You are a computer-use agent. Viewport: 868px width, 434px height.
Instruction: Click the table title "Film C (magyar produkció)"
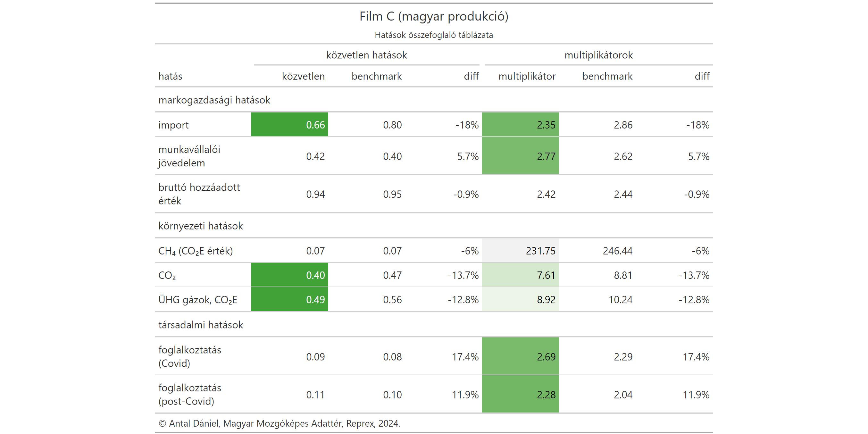434,16
